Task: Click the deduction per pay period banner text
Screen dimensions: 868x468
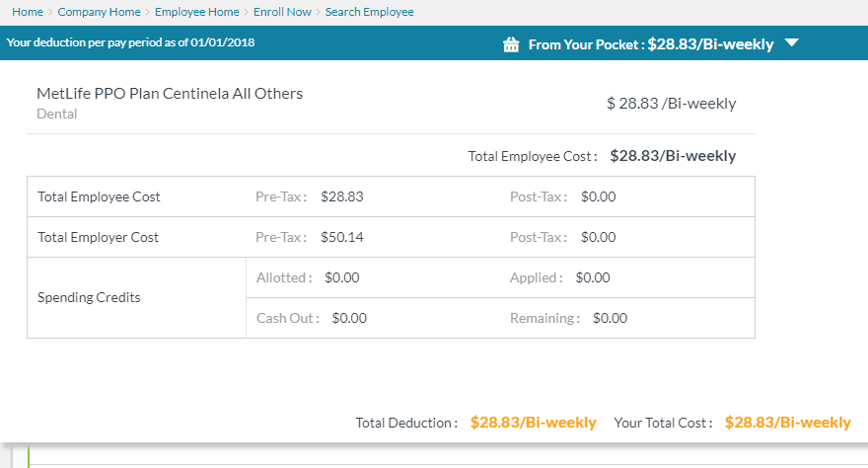Action: pos(130,43)
